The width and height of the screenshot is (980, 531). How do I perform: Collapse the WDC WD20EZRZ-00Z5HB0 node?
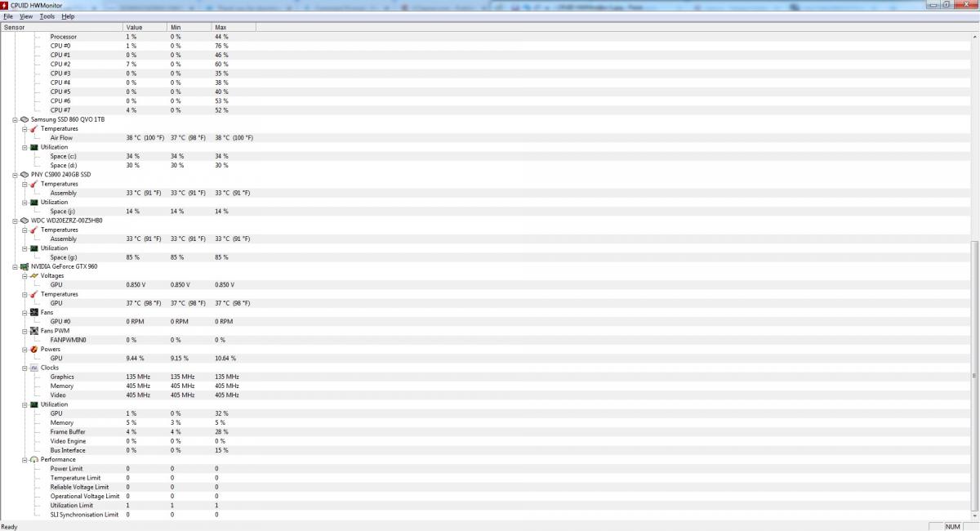coord(15,221)
